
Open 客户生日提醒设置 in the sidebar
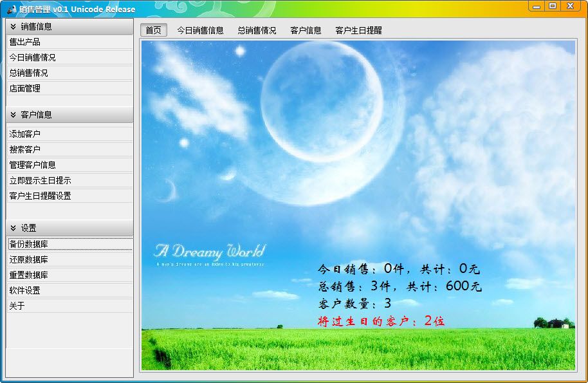pos(40,196)
